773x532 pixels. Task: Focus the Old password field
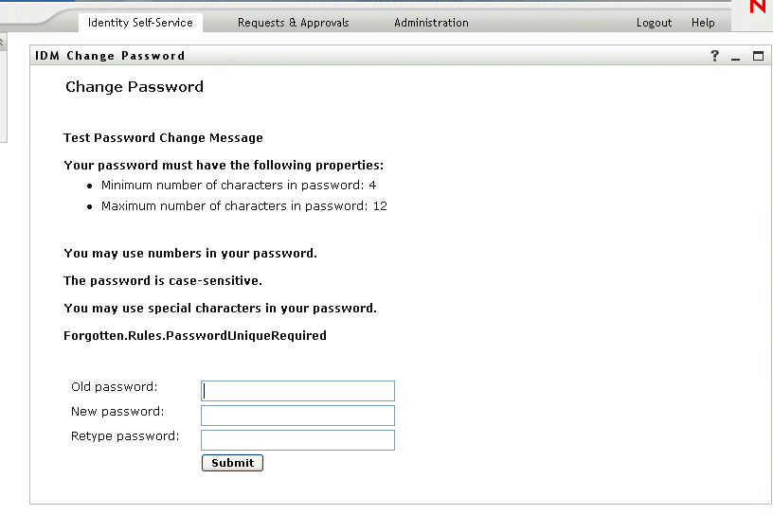[x=297, y=391]
